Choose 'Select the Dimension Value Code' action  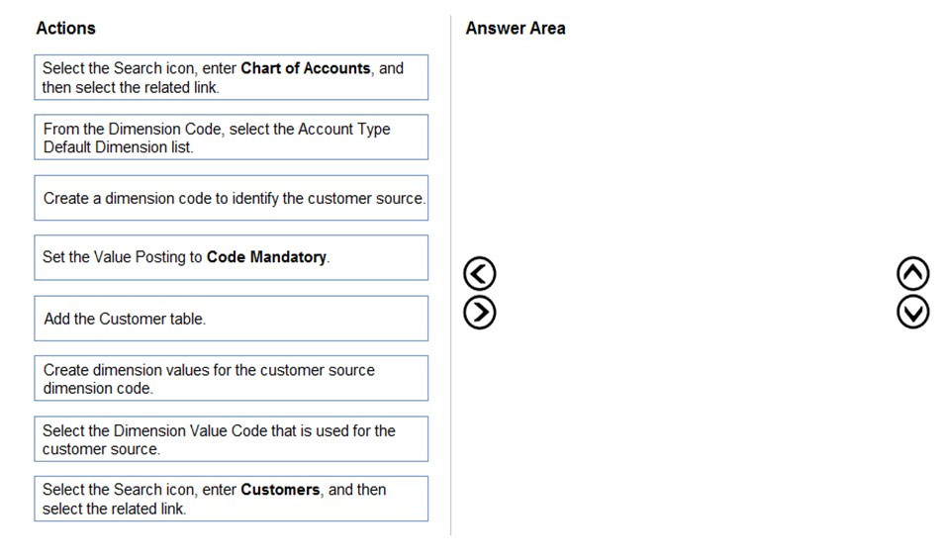[231, 439]
